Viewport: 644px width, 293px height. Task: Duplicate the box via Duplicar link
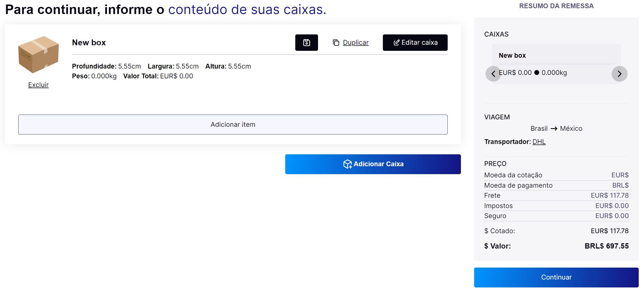[355, 43]
